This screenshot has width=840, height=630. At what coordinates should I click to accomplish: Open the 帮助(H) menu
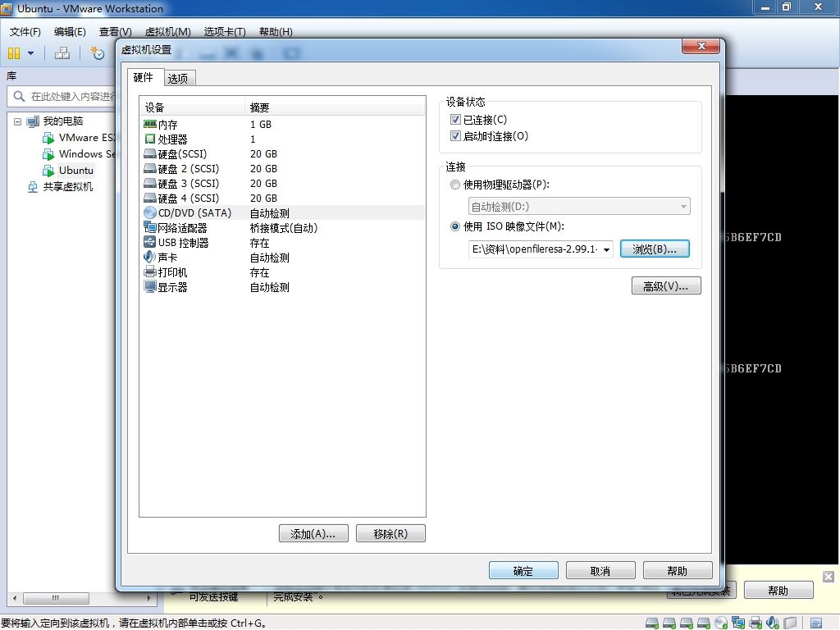point(276,32)
